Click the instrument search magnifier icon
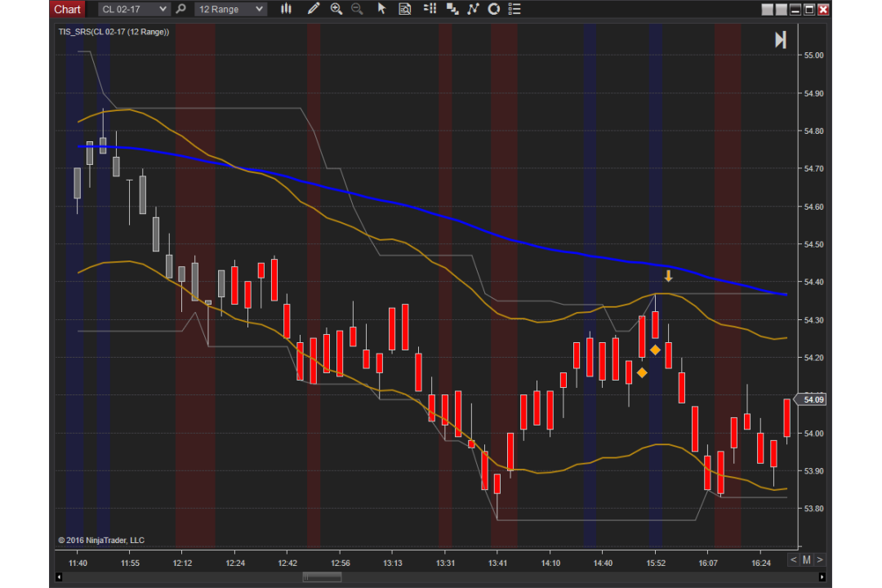The image size is (882, 588). point(180,9)
